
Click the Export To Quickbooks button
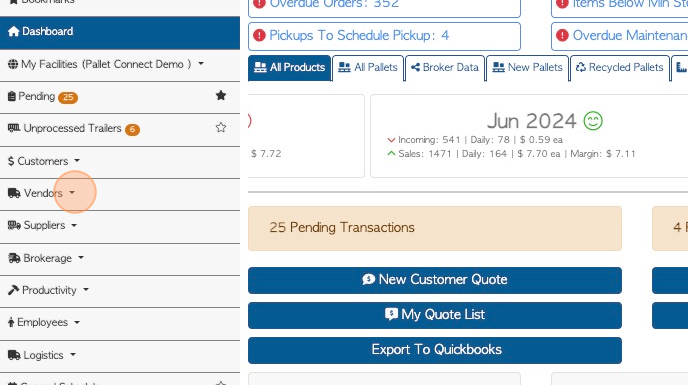(x=435, y=351)
